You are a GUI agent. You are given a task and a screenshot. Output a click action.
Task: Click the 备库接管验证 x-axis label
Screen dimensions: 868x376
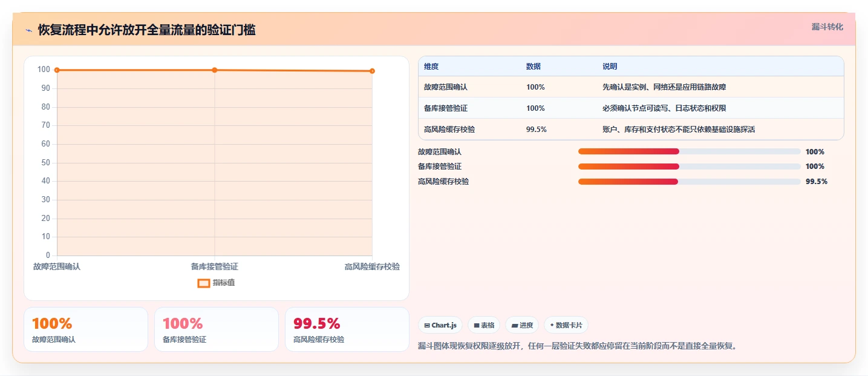tap(215, 266)
